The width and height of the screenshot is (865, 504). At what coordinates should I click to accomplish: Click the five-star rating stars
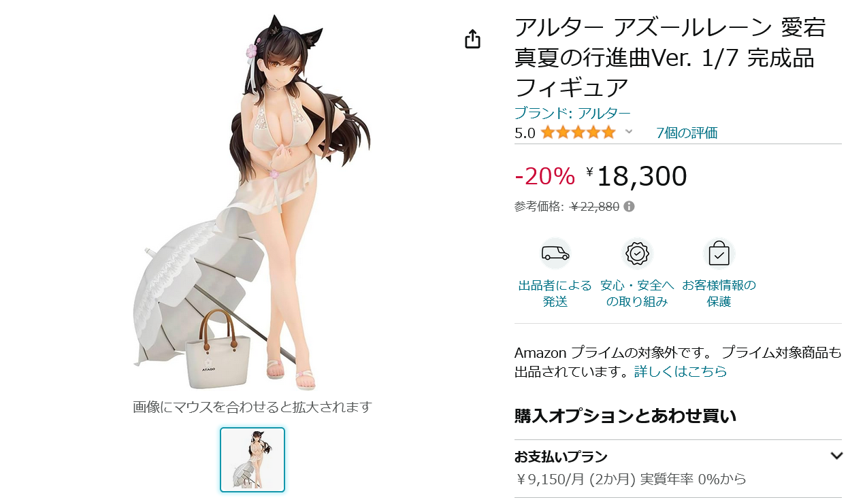pyautogui.click(x=578, y=133)
